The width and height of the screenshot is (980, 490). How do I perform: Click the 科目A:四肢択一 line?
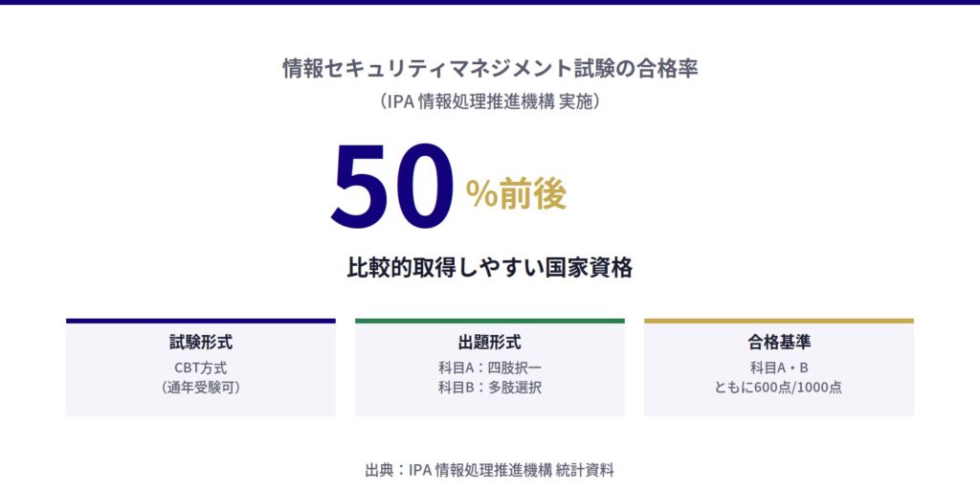(x=489, y=367)
